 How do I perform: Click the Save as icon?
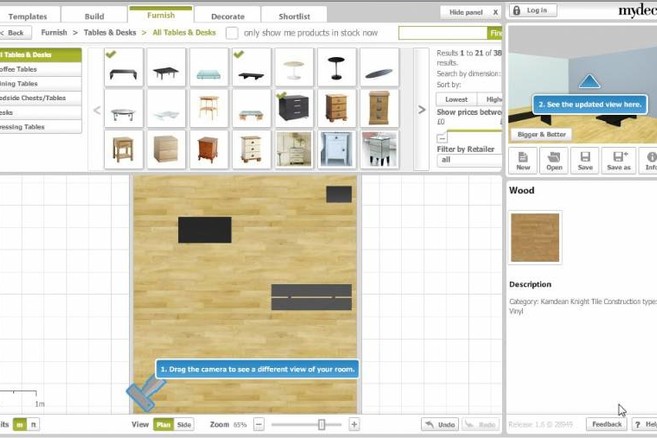click(619, 160)
